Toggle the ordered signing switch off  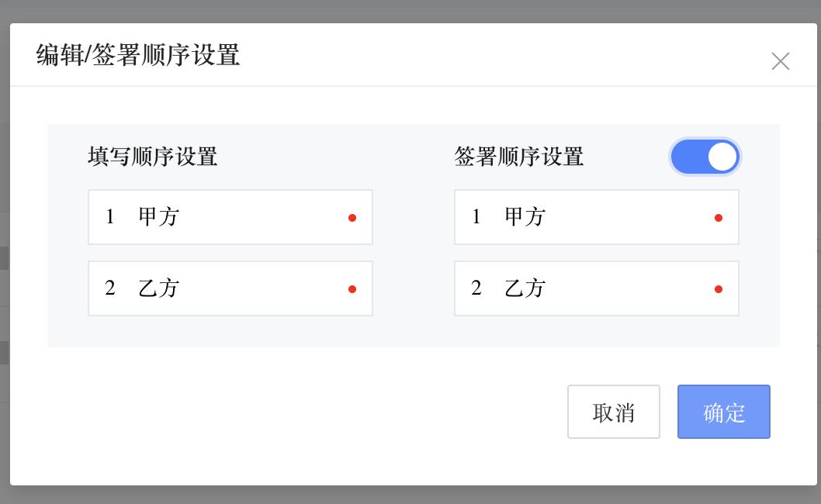(x=705, y=157)
